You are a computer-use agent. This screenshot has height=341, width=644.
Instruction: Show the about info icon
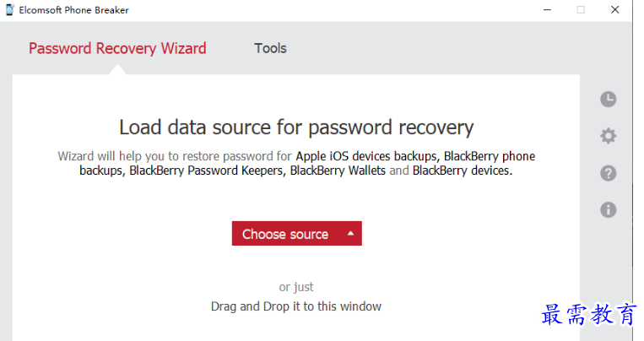608,210
